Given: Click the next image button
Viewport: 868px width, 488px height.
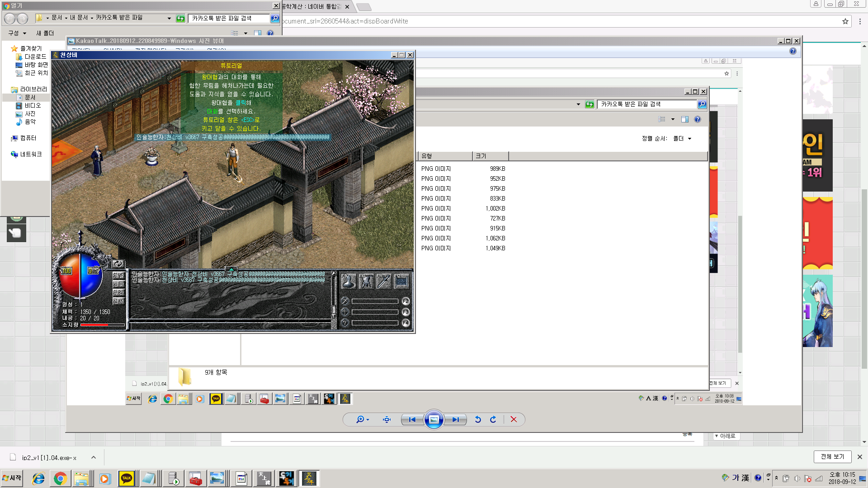Looking at the screenshot, I should [456, 419].
